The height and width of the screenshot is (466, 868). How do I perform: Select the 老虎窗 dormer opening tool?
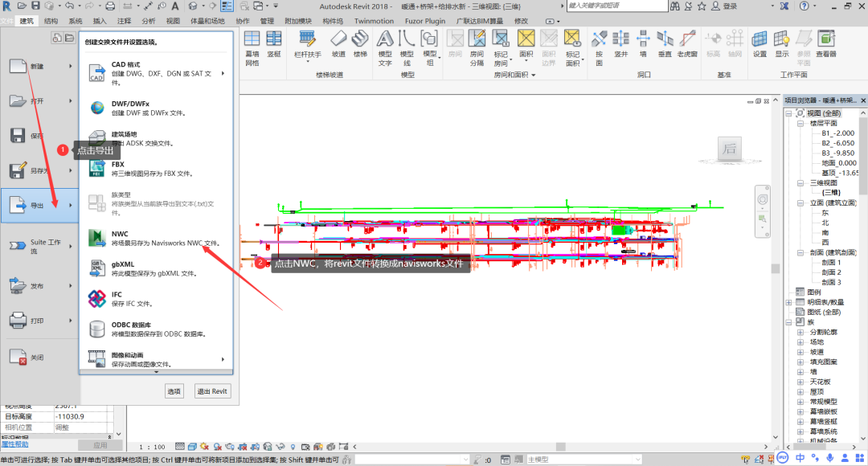[687, 44]
